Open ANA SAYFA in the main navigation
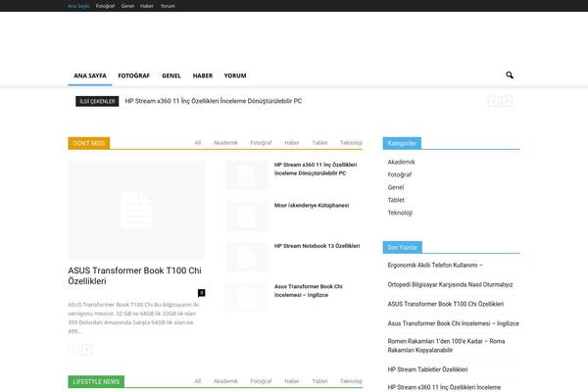The height and width of the screenshot is (392, 588). pos(90,75)
